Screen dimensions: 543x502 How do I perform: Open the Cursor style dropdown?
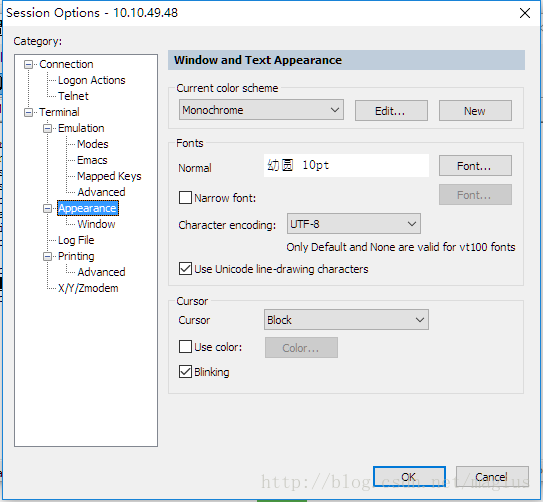pyautogui.click(x=346, y=320)
